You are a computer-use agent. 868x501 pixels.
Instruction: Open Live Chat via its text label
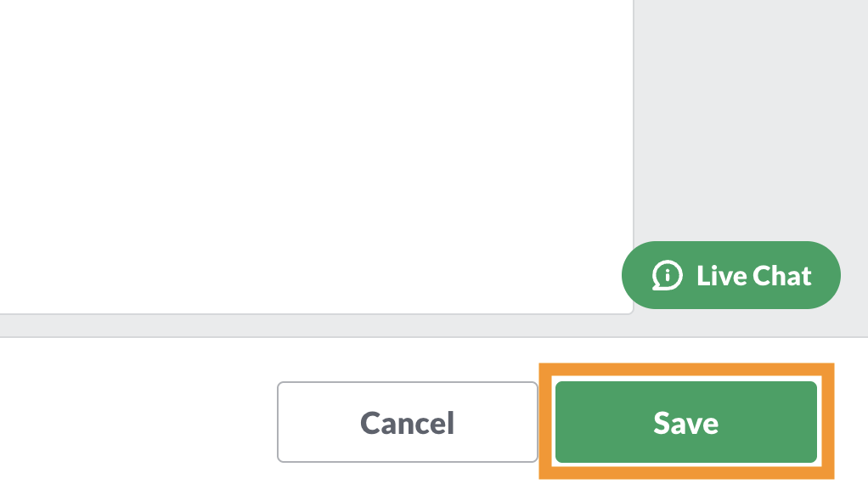[x=754, y=275]
